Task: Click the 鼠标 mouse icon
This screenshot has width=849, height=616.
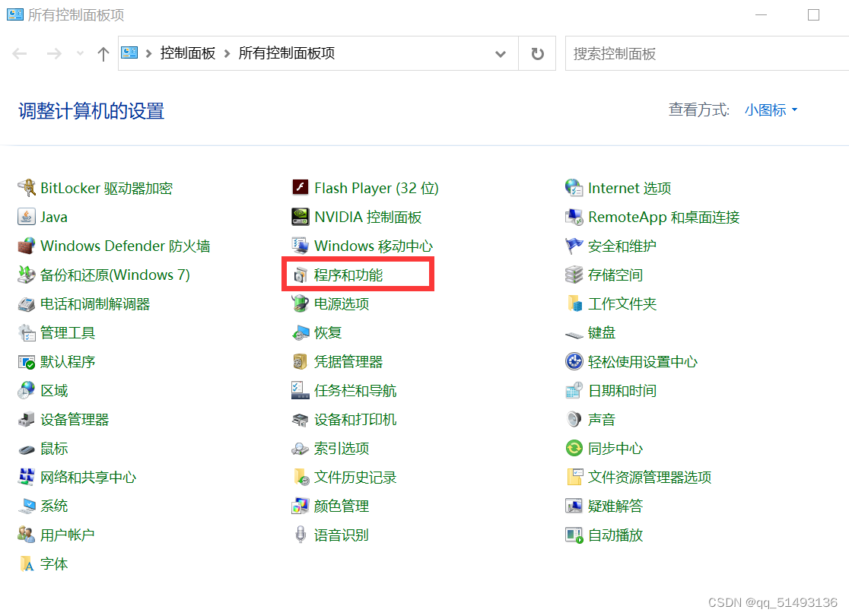Action: (27, 449)
